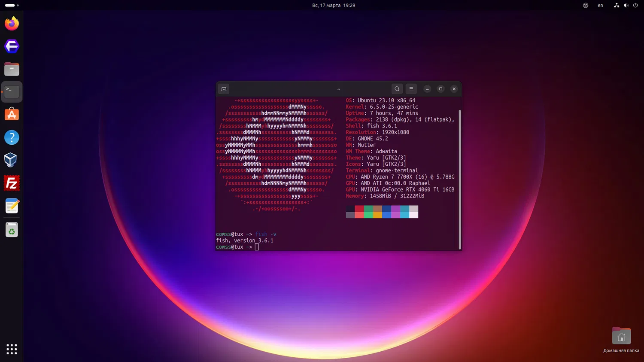The height and width of the screenshot is (362, 644).
Task: Click the round indicator icon beside 'en'
Action: tap(586, 6)
